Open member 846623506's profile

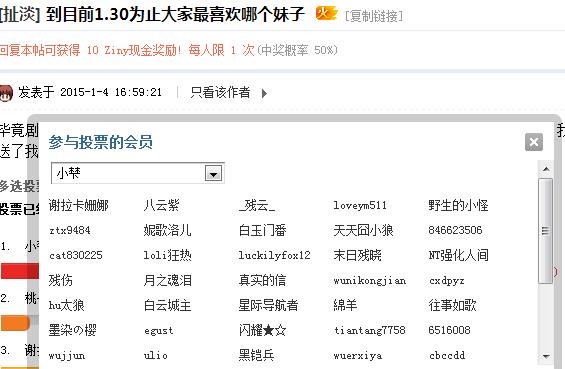[455, 230]
